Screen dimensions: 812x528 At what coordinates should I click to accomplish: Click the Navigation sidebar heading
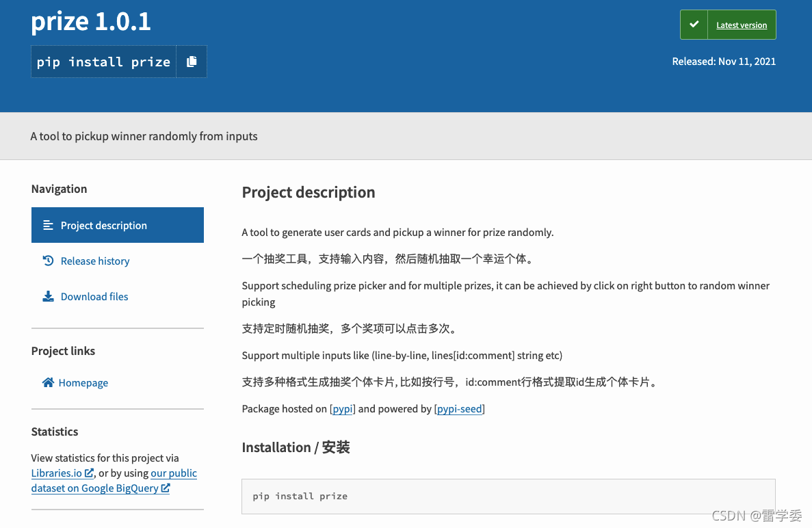pyautogui.click(x=59, y=189)
